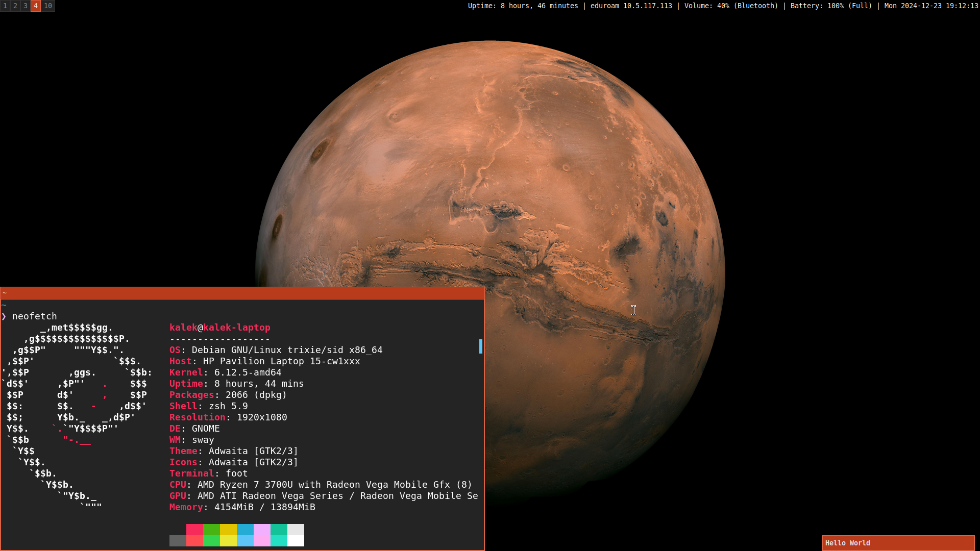Image resolution: width=980 pixels, height=551 pixels.
Task: Open workspace 10 from the bar
Action: [x=47, y=6]
